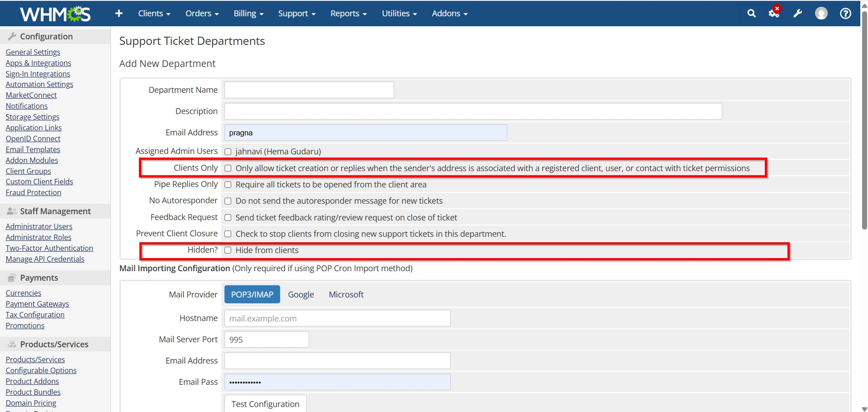Viewport: 868px width, 412px height.
Task: Select the Microsoft mail provider tab
Action: point(346,294)
